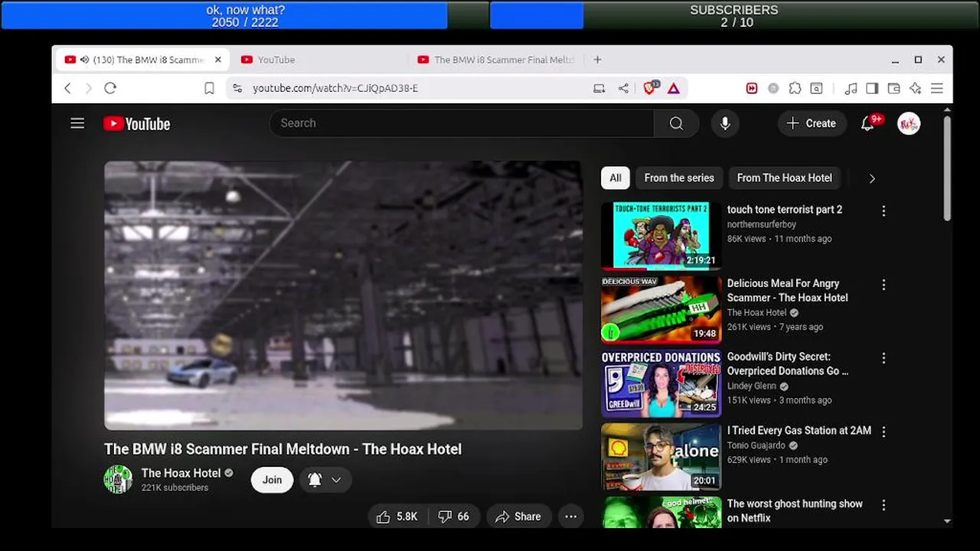Screen dimensions: 980x551
Task: Open options menu for Delicious Meal For Angry Scammer
Action: [x=884, y=285]
